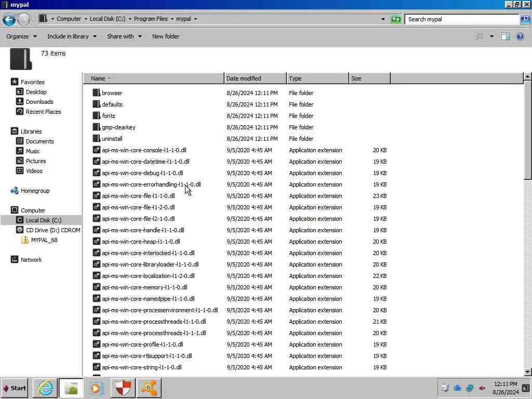The height and width of the screenshot is (399, 532).
Task: Sort by the Size column header
Action: pyautogui.click(x=369, y=78)
